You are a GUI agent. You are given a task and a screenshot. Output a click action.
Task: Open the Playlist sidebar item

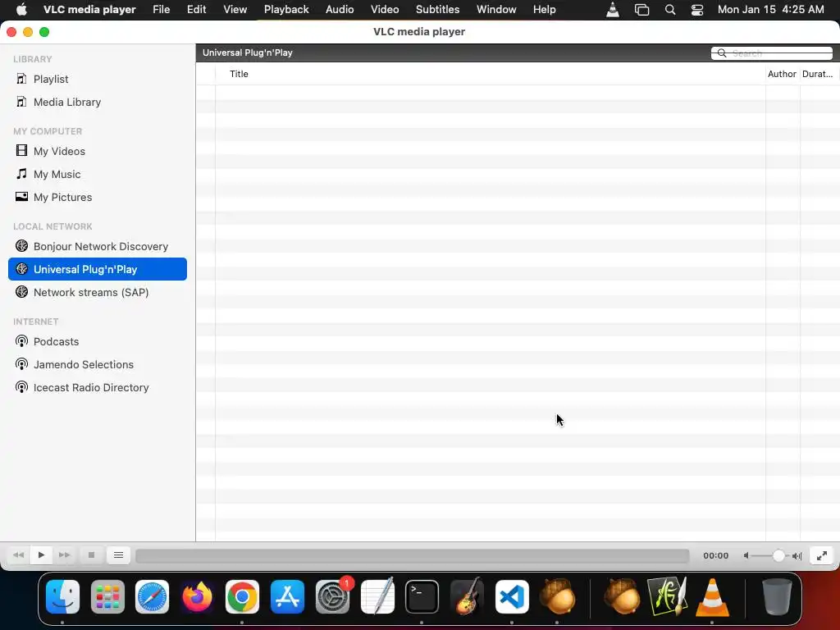click(51, 80)
